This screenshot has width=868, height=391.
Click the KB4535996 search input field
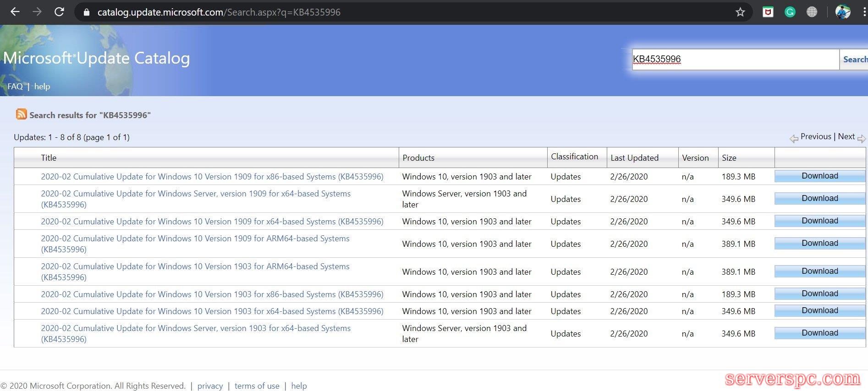(x=735, y=60)
